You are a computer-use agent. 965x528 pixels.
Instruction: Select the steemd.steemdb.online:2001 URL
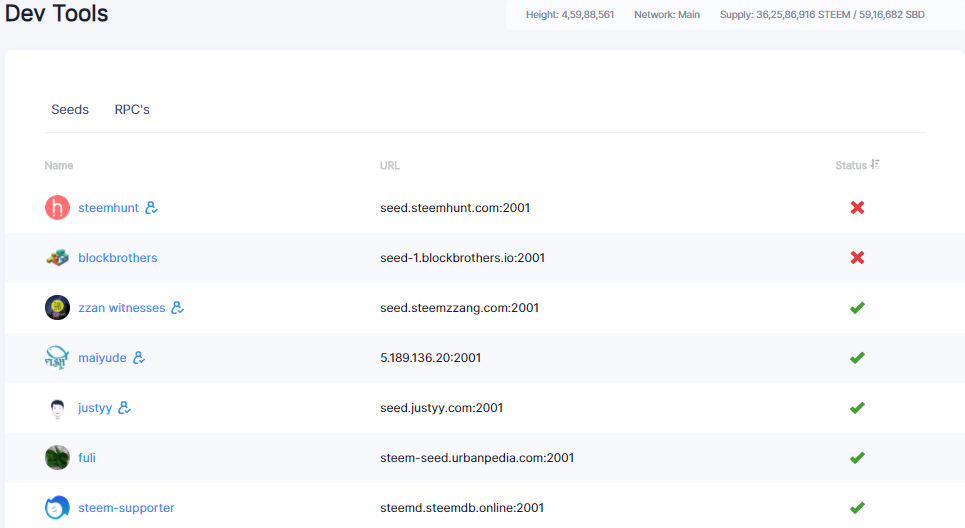pyautogui.click(x=462, y=508)
